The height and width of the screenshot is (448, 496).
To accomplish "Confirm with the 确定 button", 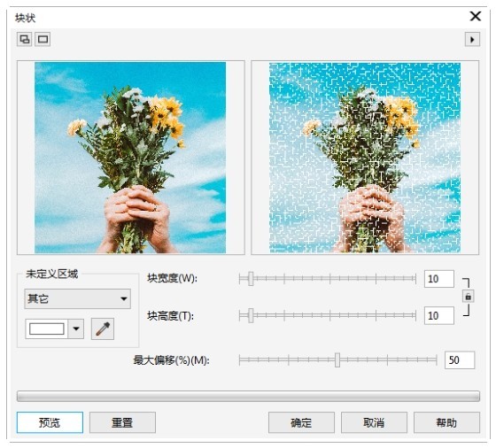I will (301, 422).
